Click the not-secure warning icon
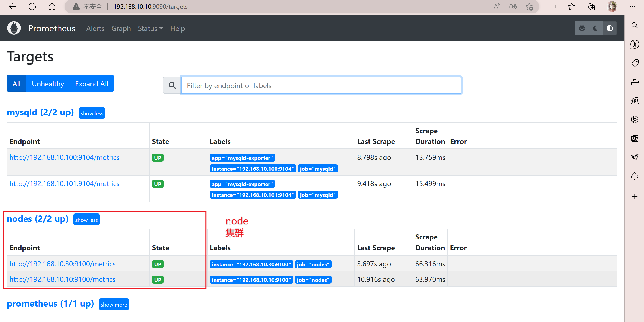 [76, 7]
